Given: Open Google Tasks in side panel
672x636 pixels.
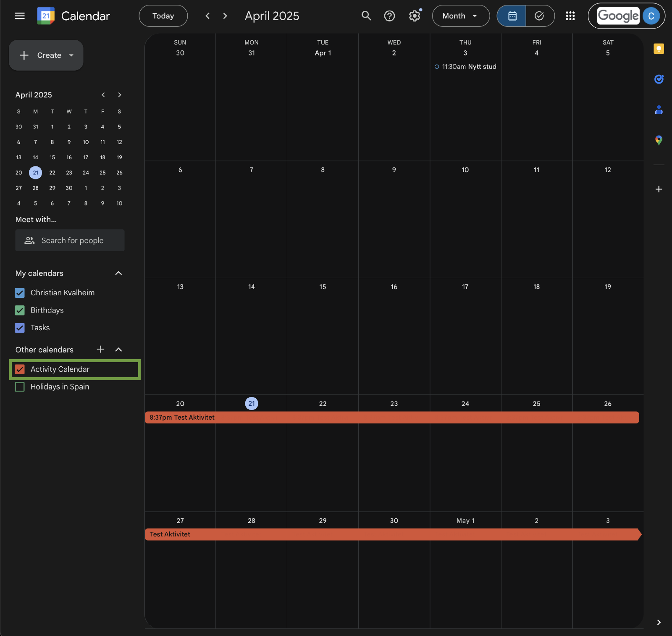Looking at the screenshot, I should pyautogui.click(x=659, y=79).
